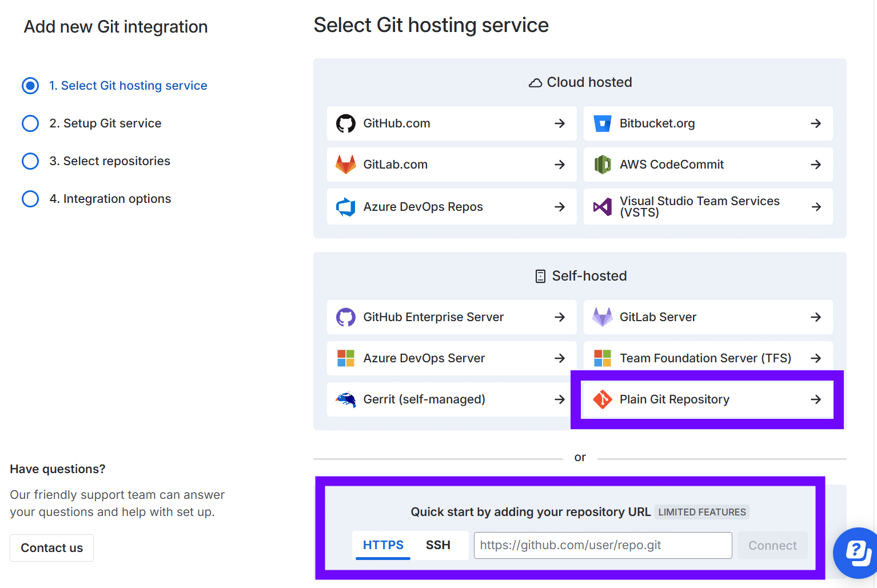
Task: Click the Bitbucket.org bucket icon
Action: [602, 123]
